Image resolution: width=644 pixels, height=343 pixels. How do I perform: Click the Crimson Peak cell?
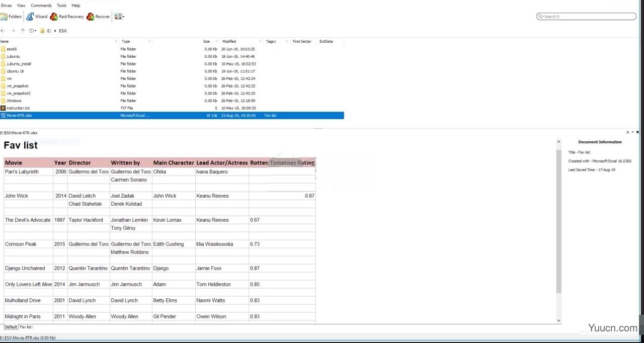coord(29,244)
